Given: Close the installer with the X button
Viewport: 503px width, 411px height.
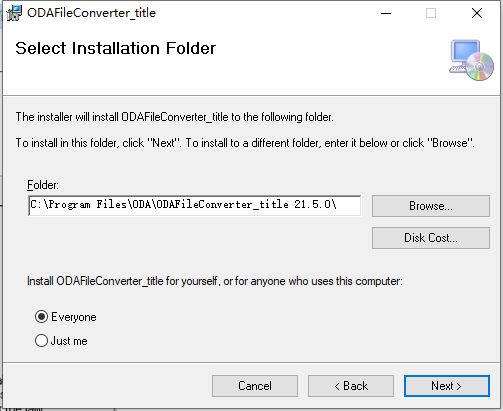Looking at the screenshot, I should pyautogui.click(x=477, y=13).
